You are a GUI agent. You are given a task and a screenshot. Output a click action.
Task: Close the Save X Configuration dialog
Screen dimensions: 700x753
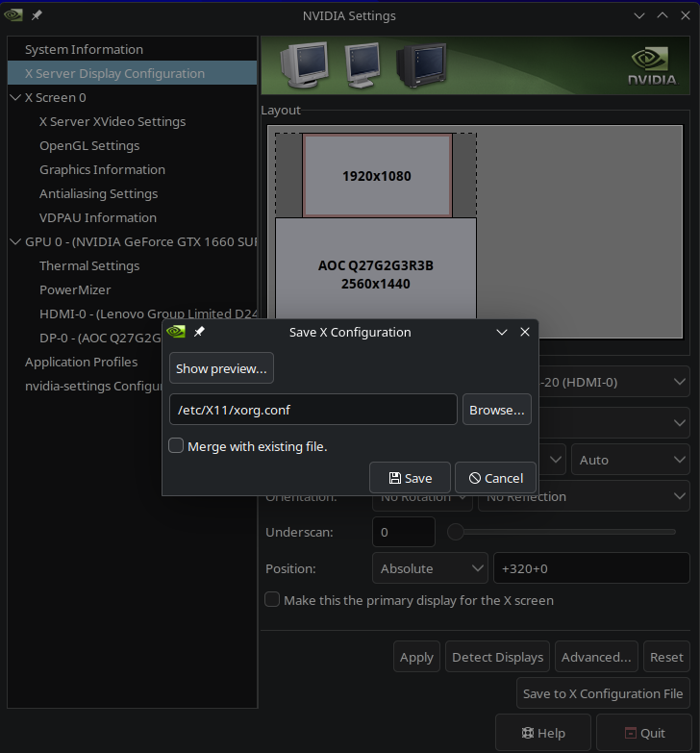tap(525, 332)
